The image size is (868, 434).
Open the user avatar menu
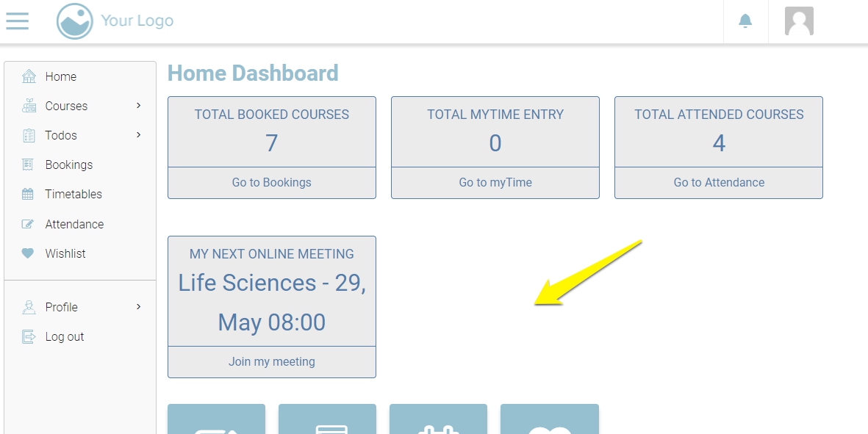pos(799,21)
